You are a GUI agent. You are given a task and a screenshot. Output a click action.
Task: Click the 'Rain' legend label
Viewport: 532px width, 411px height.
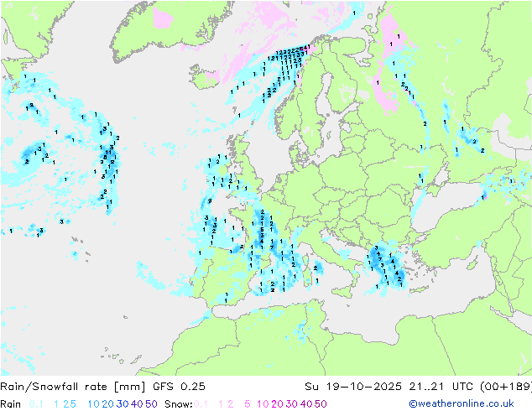(x=11, y=404)
